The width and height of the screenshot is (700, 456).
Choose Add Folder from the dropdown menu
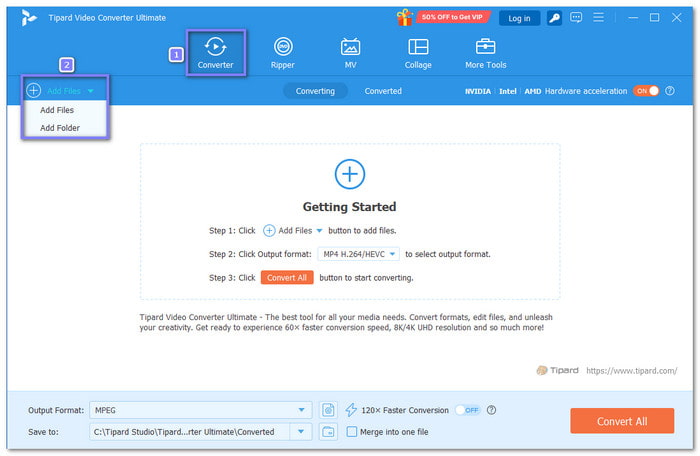(60, 128)
